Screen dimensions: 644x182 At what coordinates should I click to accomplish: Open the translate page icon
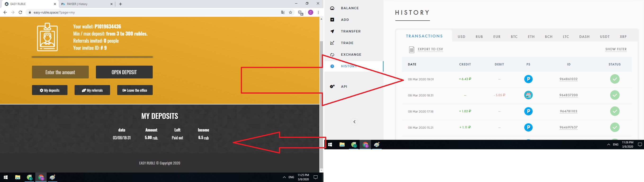[283, 12]
